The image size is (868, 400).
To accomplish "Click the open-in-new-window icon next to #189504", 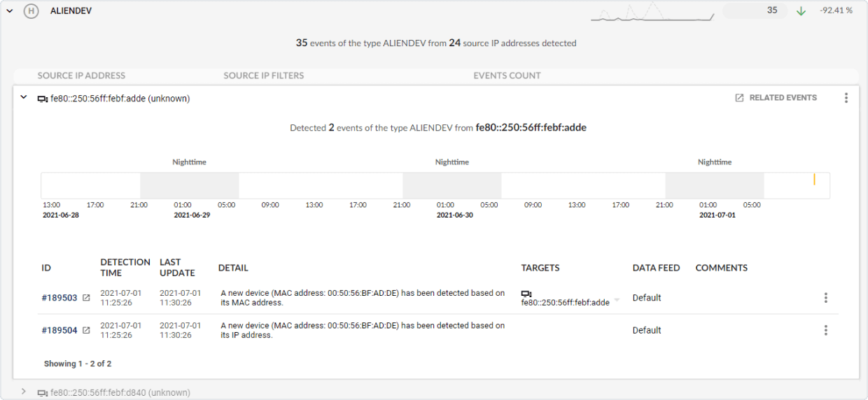I will click(86, 330).
